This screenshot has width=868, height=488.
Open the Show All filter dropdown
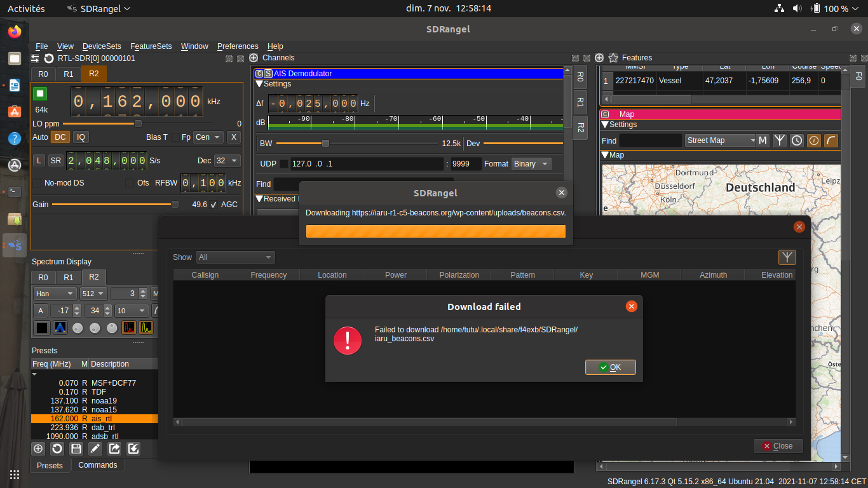click(235, 257)
